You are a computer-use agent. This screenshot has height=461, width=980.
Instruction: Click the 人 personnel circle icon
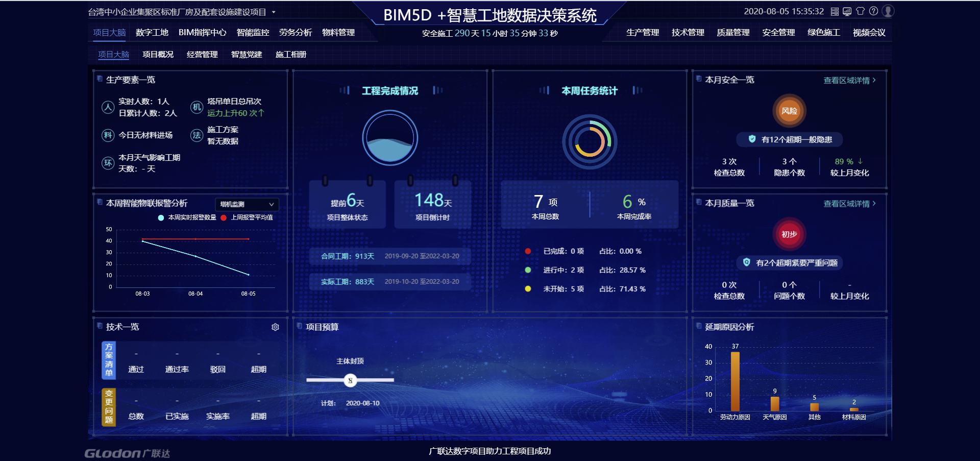108,107
